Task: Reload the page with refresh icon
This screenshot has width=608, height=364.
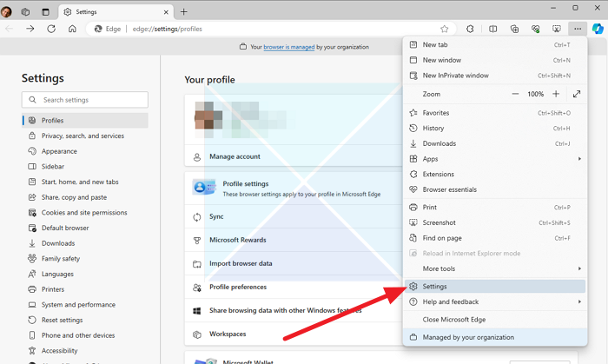Action: 51,29
